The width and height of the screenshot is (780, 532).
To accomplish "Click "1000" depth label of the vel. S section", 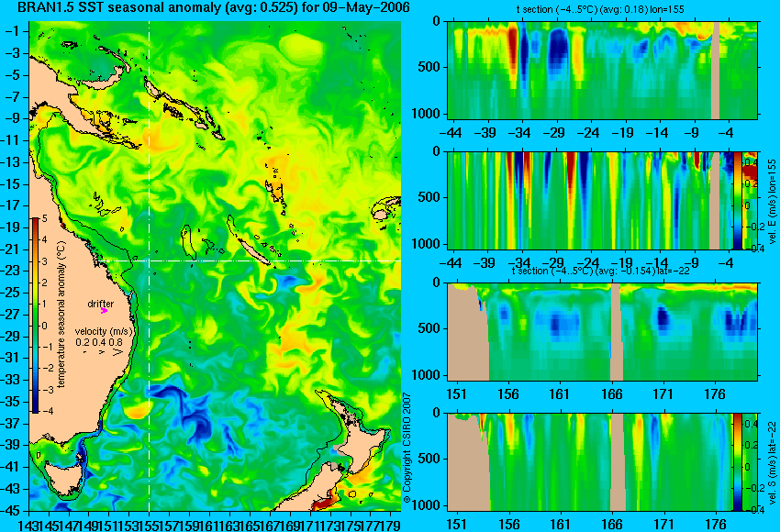I will (x=426, y=505).
